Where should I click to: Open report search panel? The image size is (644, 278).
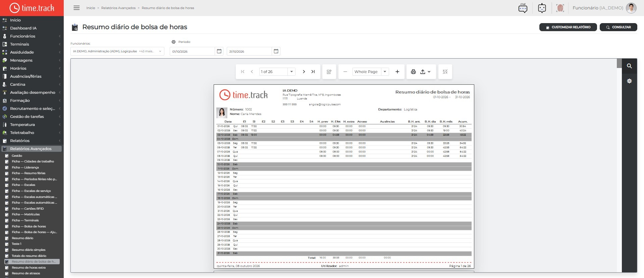629,66
